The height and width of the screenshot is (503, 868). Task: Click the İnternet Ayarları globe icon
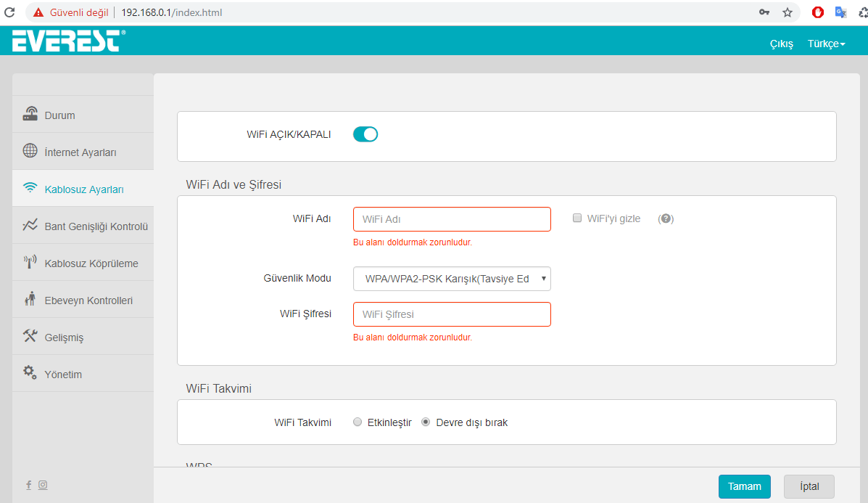pos(30,152)
